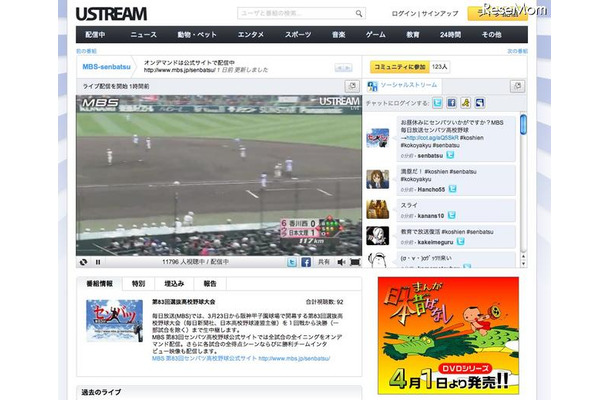Click the USTREAM logo
Viewport: 610px width, 400px height.
coord(111,14)
